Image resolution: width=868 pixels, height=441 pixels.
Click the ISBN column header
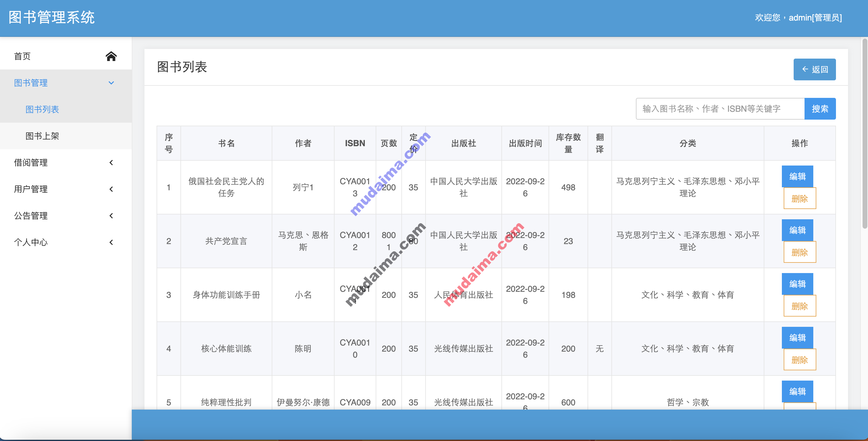pyautogui.click(x=355, y=143)
